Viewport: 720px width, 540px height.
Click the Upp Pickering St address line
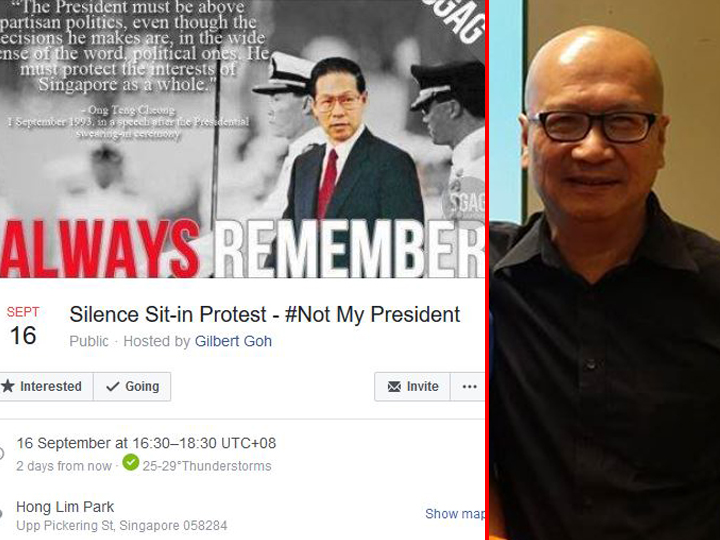point(122,525)
